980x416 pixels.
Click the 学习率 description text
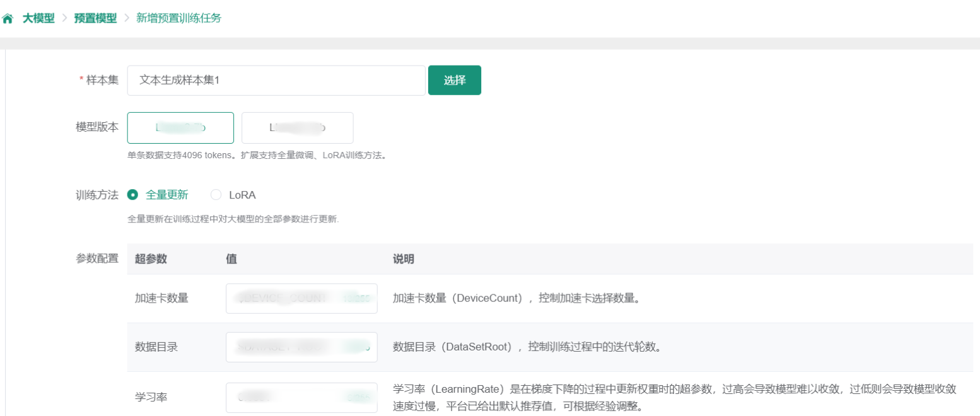pos(675,397)
